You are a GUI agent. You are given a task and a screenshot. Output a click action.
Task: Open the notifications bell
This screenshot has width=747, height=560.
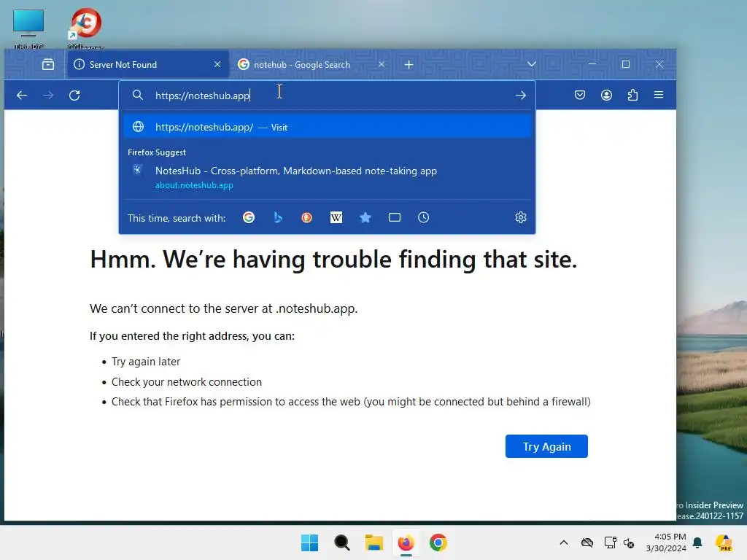697,542
